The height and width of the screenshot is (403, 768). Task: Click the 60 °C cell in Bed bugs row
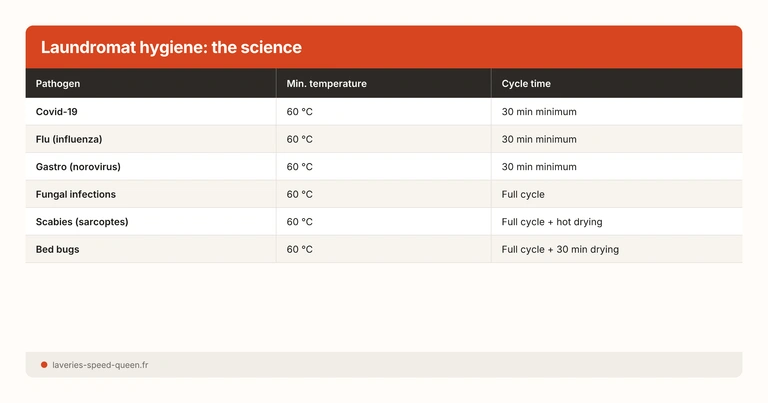coord(300,249)
